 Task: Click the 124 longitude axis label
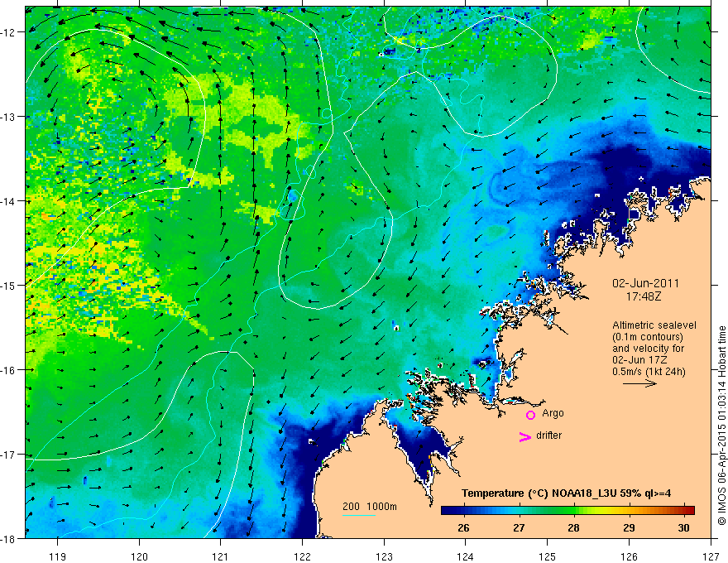coord(466,556)
